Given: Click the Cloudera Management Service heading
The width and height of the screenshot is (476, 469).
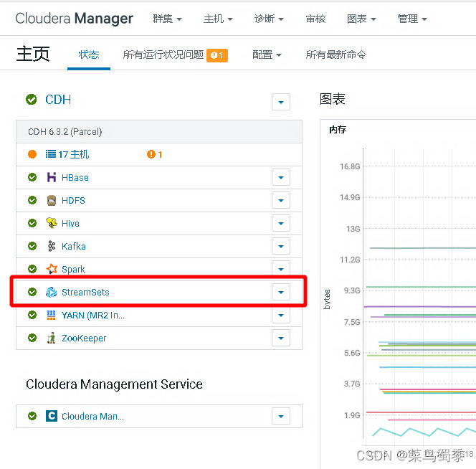Looking at the screenshot, I should 114,384.
